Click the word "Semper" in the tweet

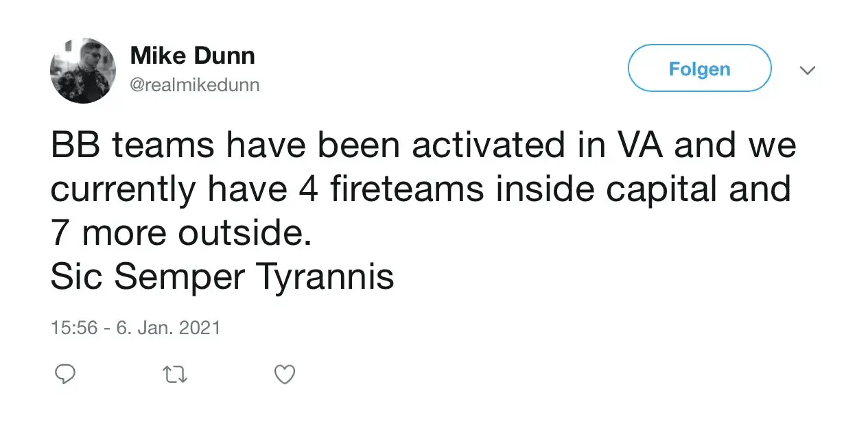pos(178,276)
